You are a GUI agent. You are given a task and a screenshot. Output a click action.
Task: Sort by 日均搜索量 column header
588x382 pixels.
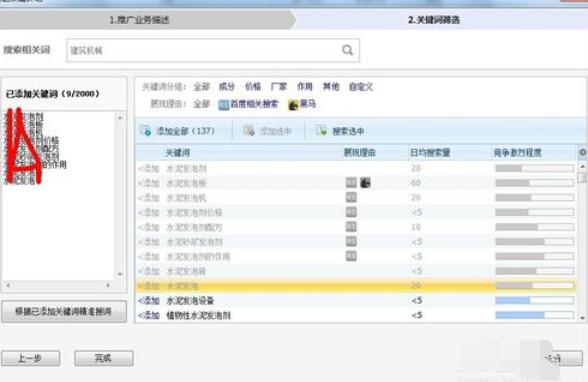pyautogui.click(x=430, y=153)
